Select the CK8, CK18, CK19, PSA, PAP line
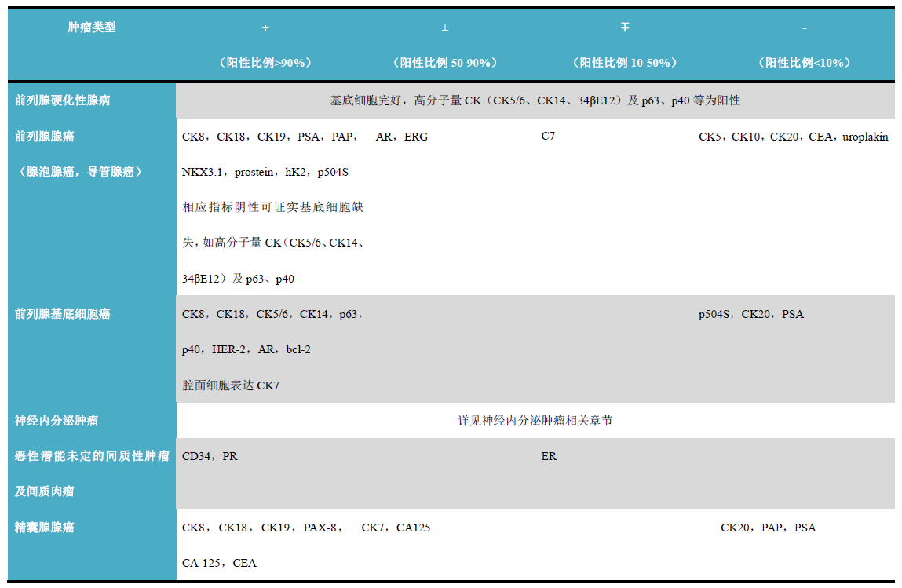 270,137
